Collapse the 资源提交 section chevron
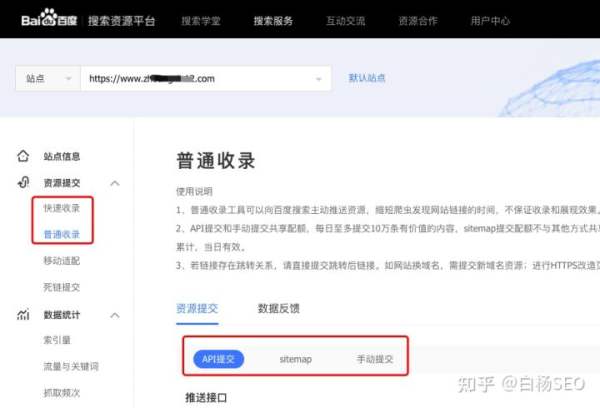The width and height of the screenshot is (600, 408). pyautogui.click(x=115, y=183)
